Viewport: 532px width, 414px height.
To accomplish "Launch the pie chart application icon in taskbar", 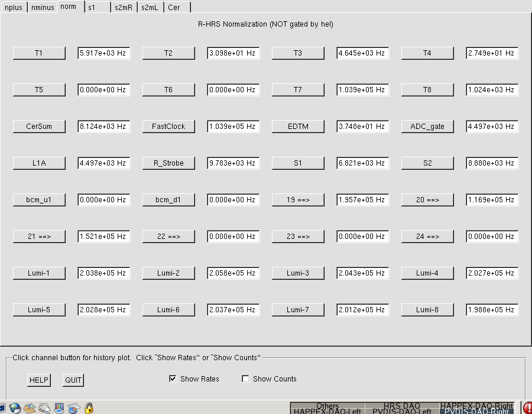I will coord(74,408).
